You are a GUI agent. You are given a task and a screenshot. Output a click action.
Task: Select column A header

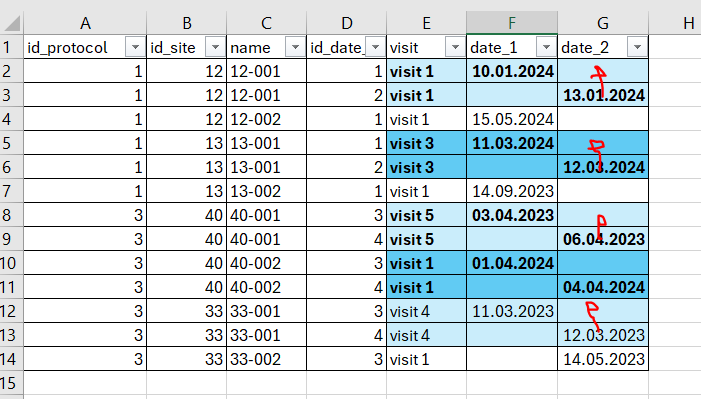pos(85,23)
